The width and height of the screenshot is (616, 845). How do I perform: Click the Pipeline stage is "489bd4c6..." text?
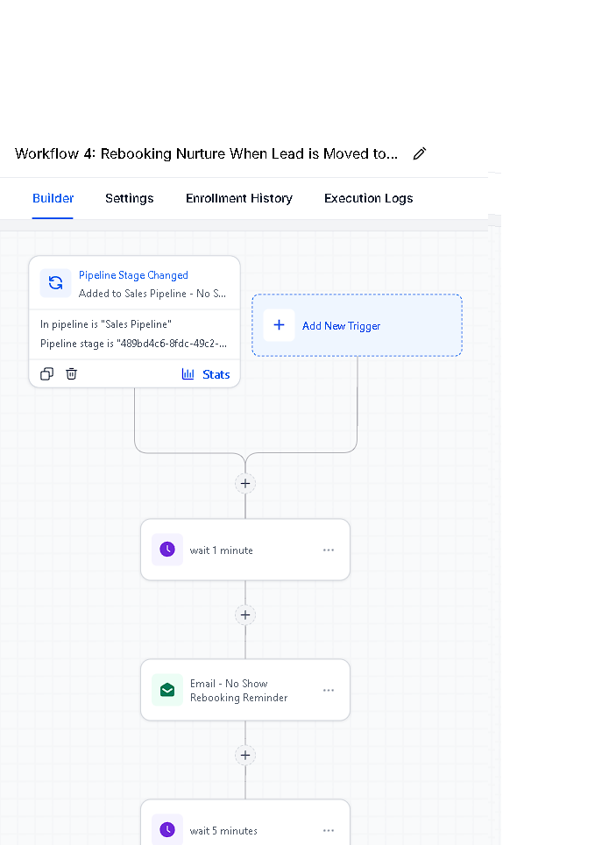(x=133, y=344)
